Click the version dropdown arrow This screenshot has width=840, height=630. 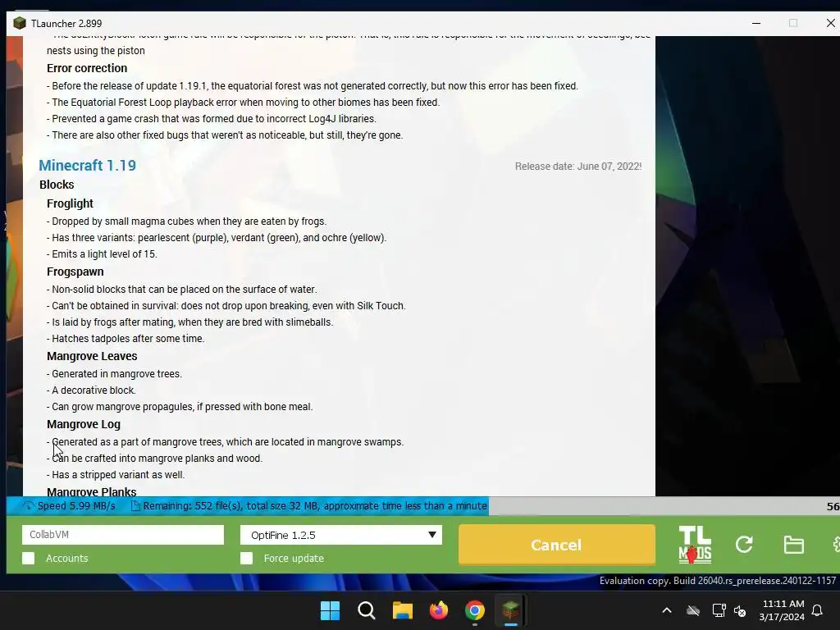coord(431,535)
